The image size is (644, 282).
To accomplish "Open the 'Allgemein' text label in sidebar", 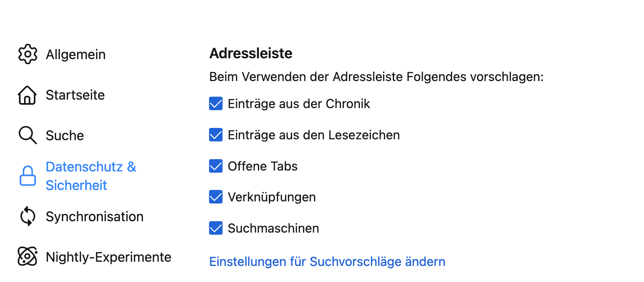I will [x=76, y=54].
